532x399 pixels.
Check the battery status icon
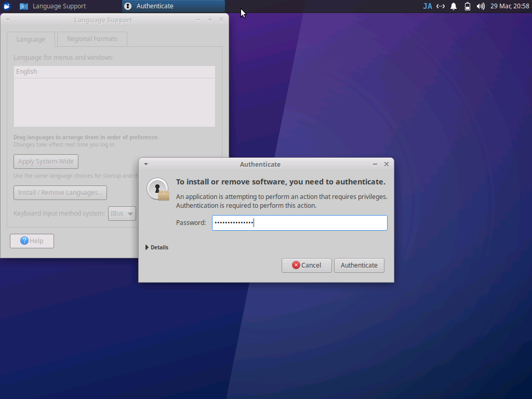pos(467,6)
